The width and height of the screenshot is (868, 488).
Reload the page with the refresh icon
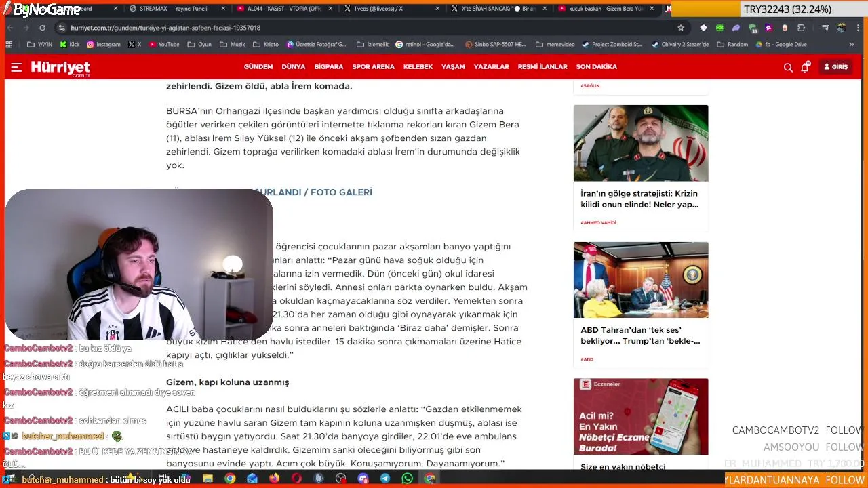(42, 28)
